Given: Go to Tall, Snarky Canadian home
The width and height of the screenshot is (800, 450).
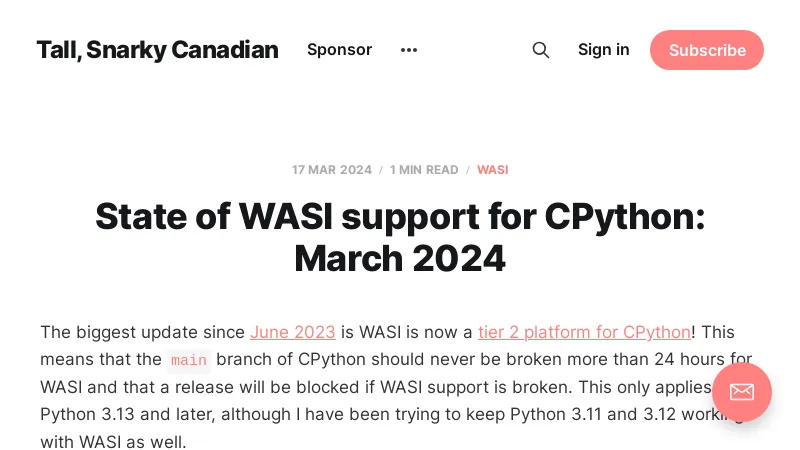Looking at the screenshot, I should click(x=157, y=50).
